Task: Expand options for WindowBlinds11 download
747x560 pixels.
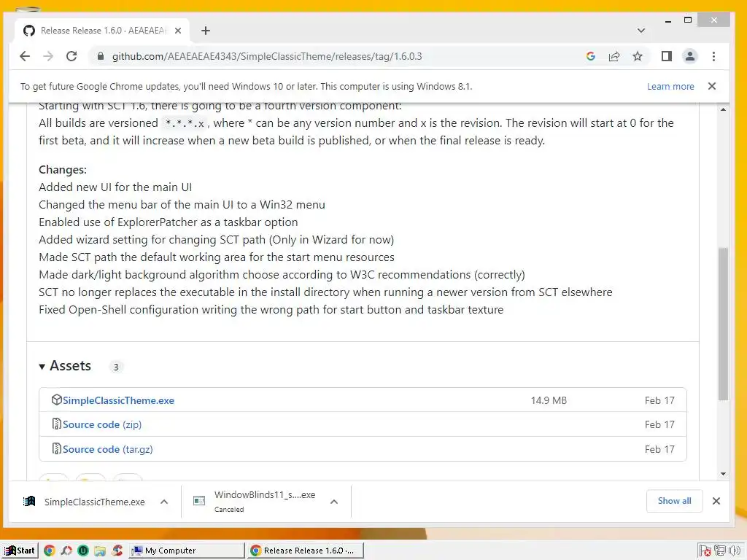Action: pos(334,502)
